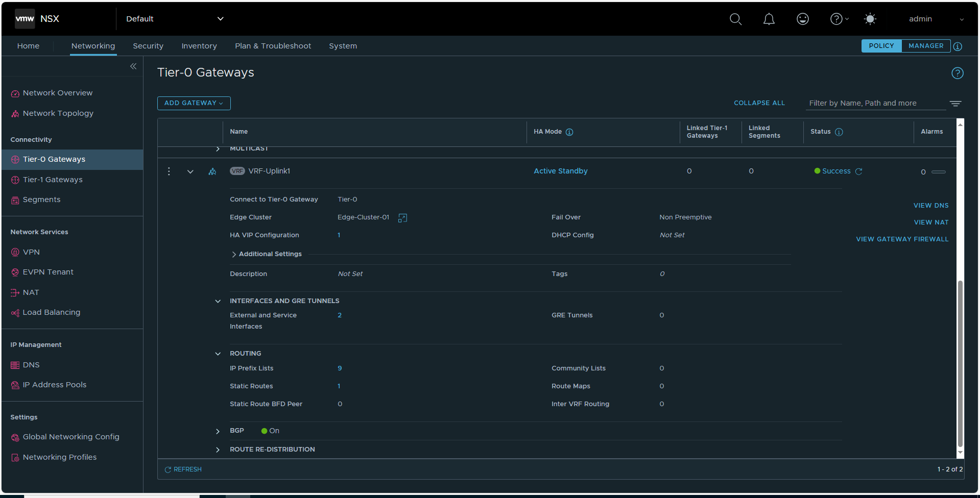This screenshot has width=980, height=498.
Task: Click View DNS link
Action: tap(931, 206)
